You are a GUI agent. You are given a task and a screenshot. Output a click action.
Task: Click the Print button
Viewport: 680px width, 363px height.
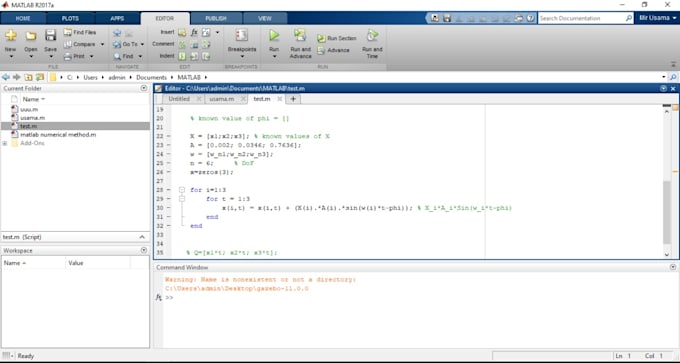click(x=74, y=56)
